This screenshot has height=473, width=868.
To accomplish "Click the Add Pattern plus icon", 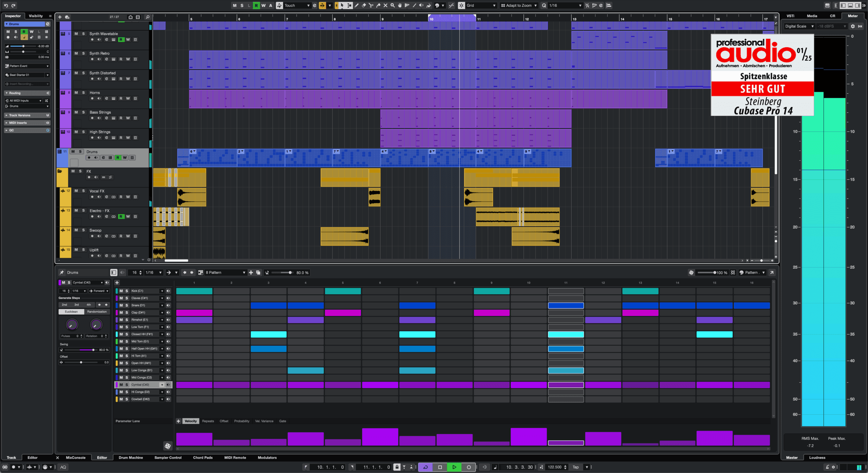I will (x=251, y=272).
